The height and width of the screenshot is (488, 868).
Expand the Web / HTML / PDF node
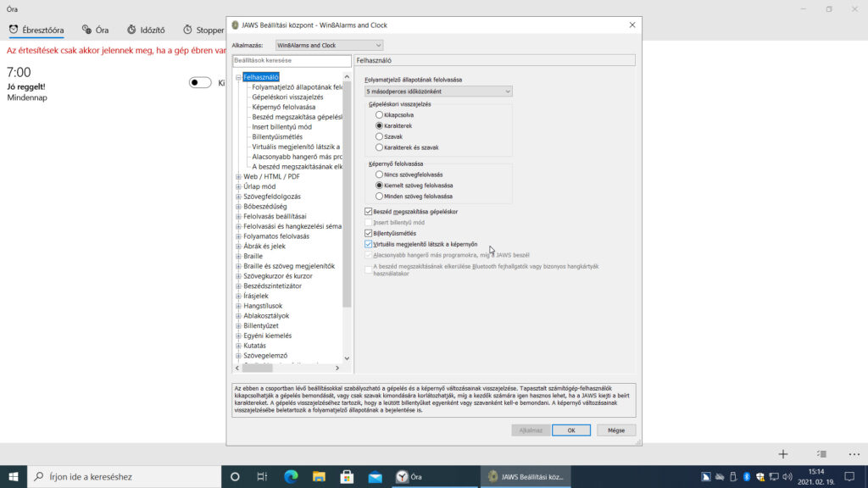click(x=238, y=177)
